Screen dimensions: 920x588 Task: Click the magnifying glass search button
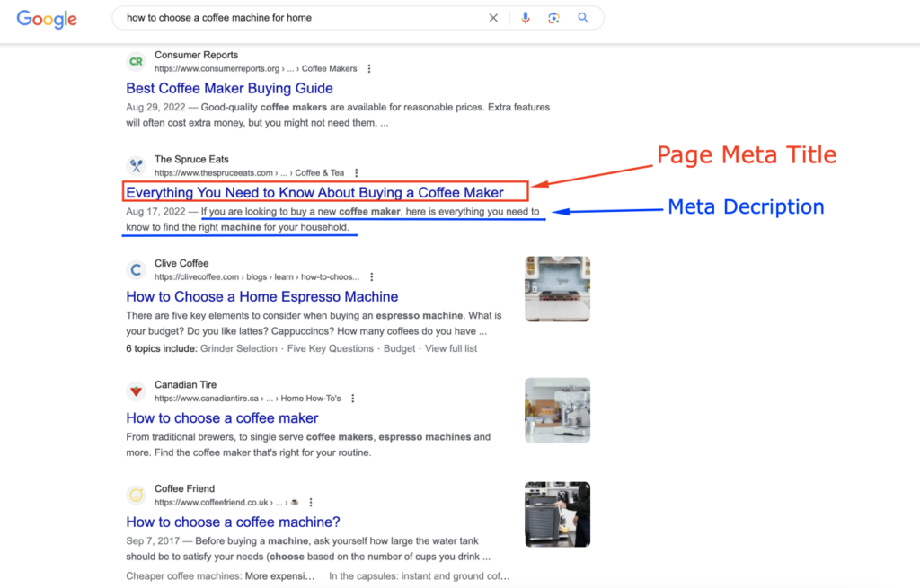[582, 18]
